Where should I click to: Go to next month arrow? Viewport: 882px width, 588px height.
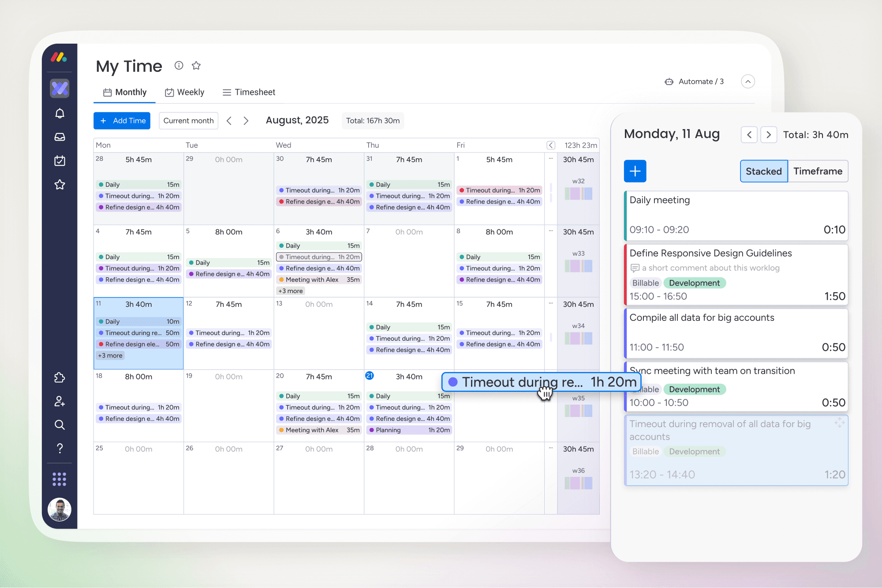pyautogui.click(x=246, y=121)
